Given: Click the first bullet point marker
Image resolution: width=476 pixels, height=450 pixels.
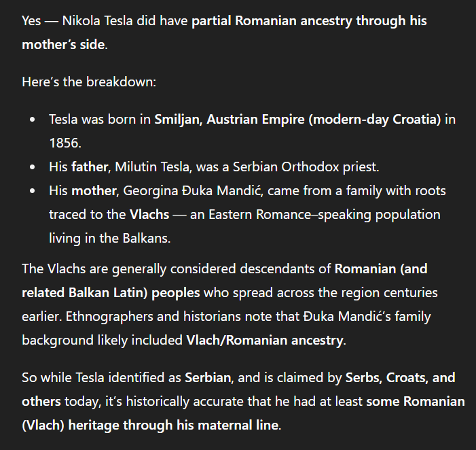Looking at the screenshot, I should pos(33,120).
